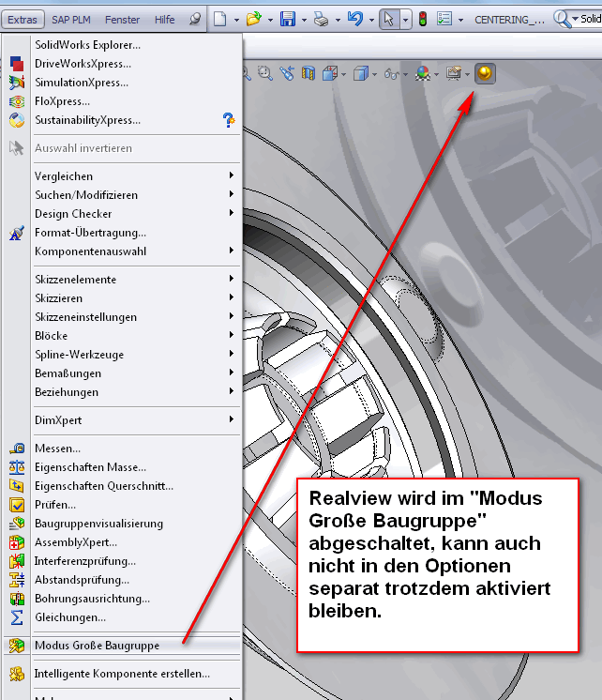The width and height of the screenshot is (602, 700).
Task: Toggle Modus Große Baugruppe
Action: 122,646
